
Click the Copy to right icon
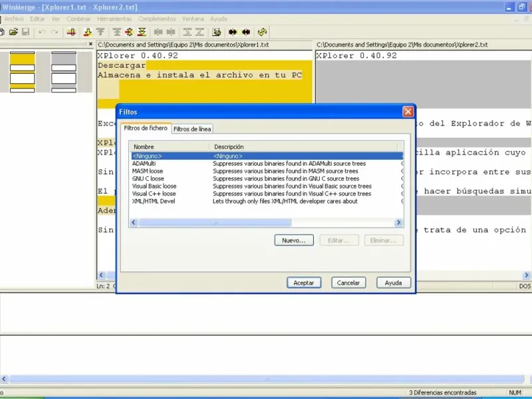click(158, 32)
